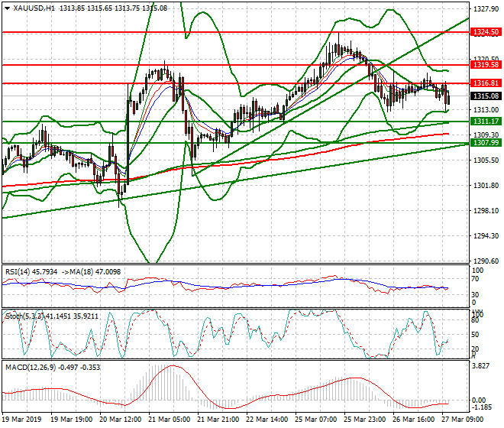Click the 26 Mar 16:00 time axis label
504x428 pixels.
pos(414,420)
